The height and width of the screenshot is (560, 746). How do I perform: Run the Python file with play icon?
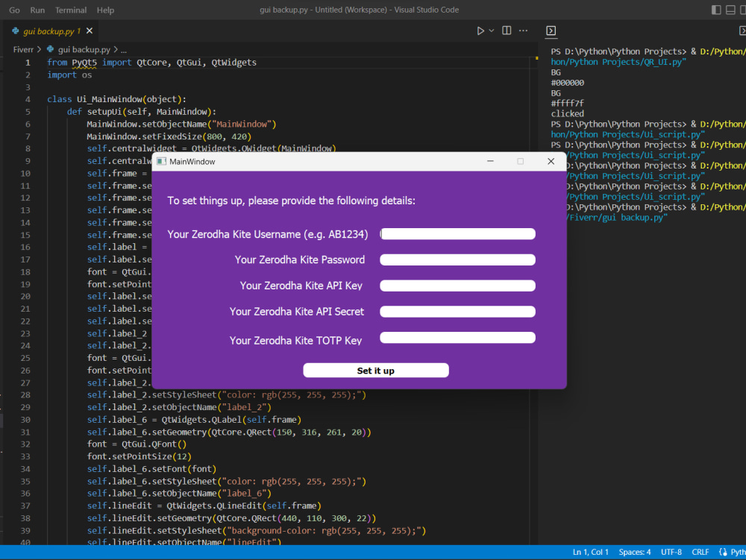[x=480, y=31]
